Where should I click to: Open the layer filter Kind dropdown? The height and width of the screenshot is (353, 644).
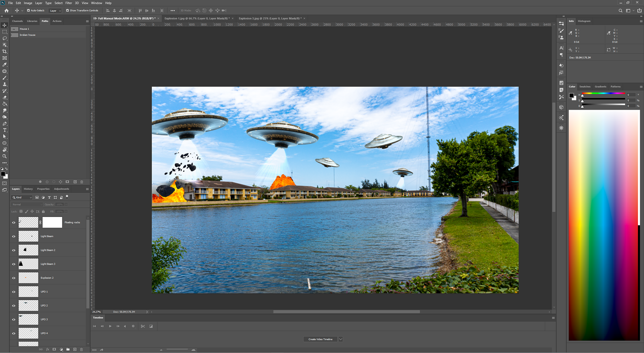(22, 197)
